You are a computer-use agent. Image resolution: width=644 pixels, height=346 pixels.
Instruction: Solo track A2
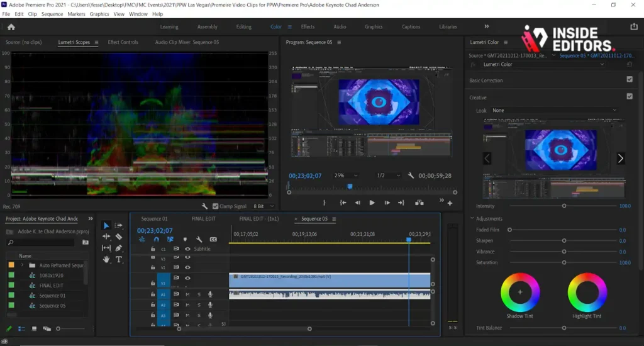(199, 305)
